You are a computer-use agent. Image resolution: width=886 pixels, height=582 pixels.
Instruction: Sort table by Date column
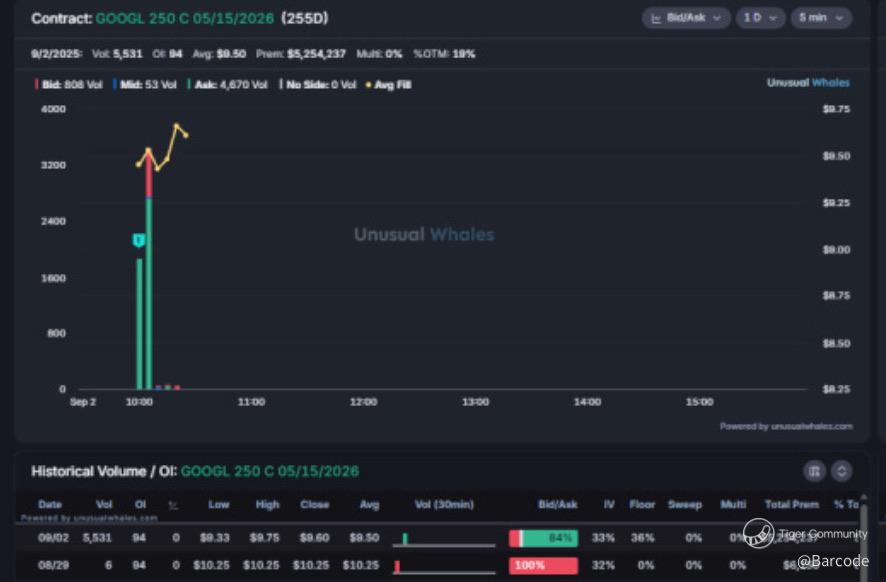click(x=50, y=504)
